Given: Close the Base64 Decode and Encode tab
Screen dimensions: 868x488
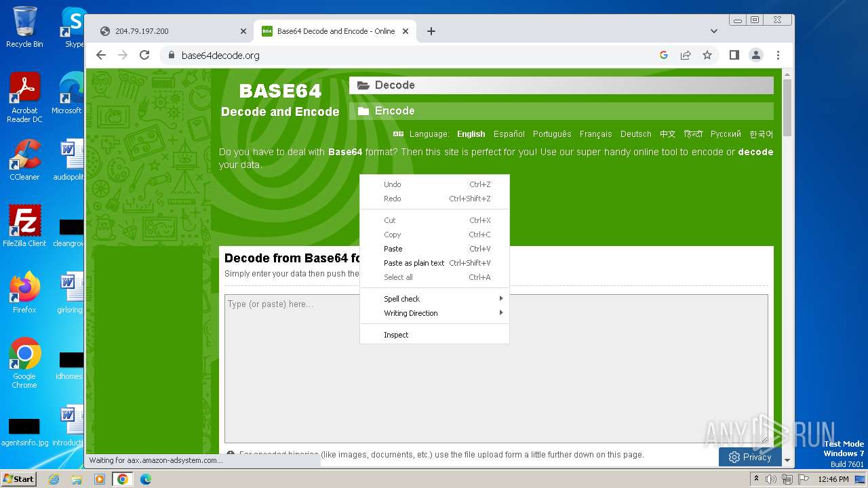Looking at the screenshot, I should coord(406,31).
